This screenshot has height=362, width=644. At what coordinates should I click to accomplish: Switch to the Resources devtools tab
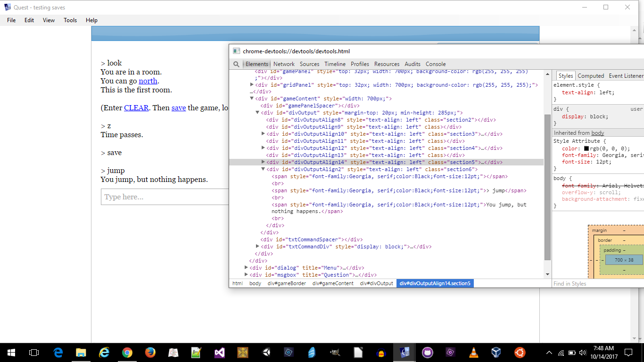coord(387,64)
